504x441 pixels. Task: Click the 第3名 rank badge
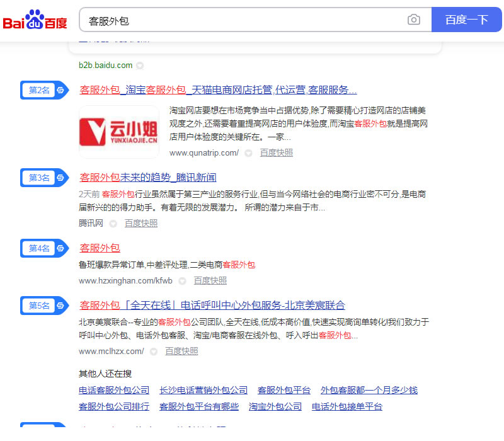[44, 178]
